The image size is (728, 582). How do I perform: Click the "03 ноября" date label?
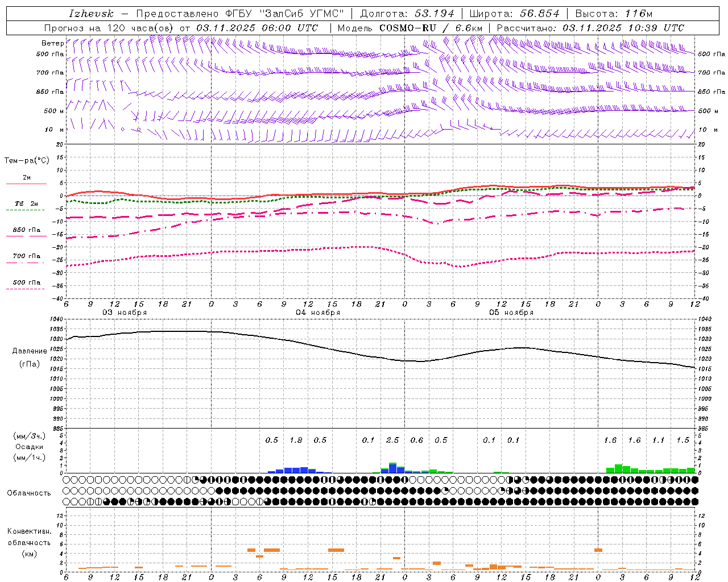pyautogui.click(x=125, y=313)
